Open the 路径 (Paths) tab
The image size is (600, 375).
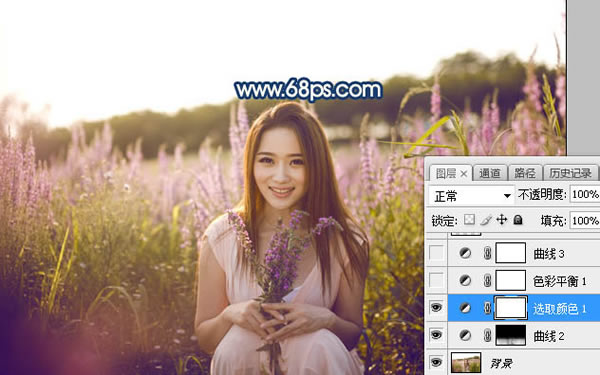click(525, 173)
